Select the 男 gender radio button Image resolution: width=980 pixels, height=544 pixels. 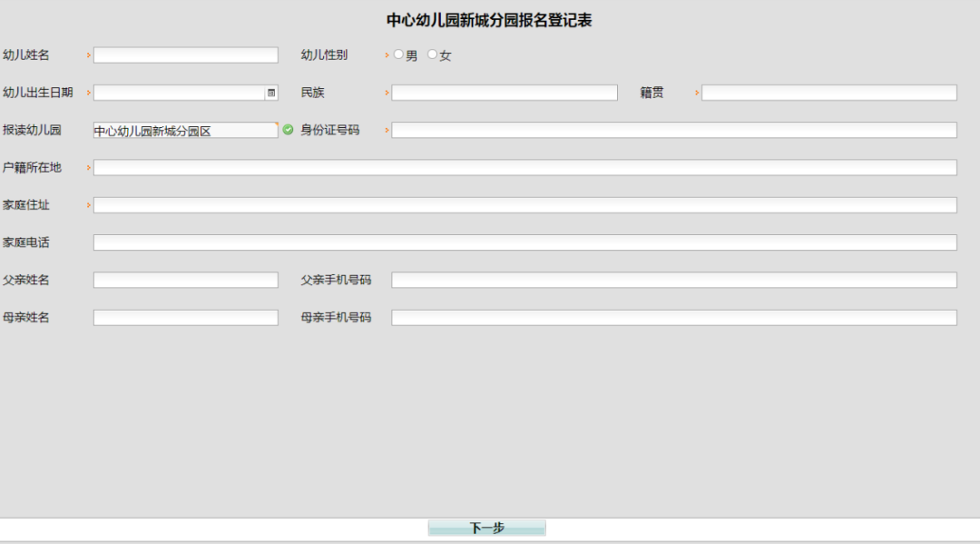398,54
